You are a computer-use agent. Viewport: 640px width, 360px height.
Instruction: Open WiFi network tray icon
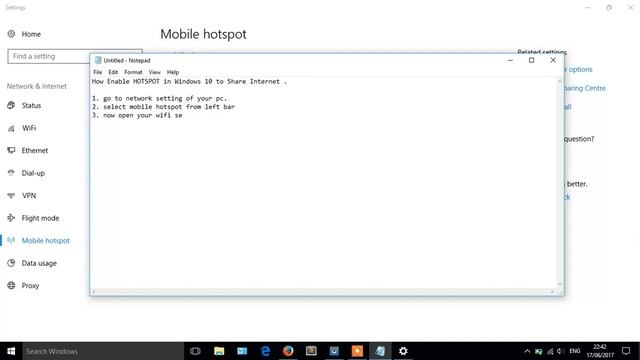coord(550,351)
